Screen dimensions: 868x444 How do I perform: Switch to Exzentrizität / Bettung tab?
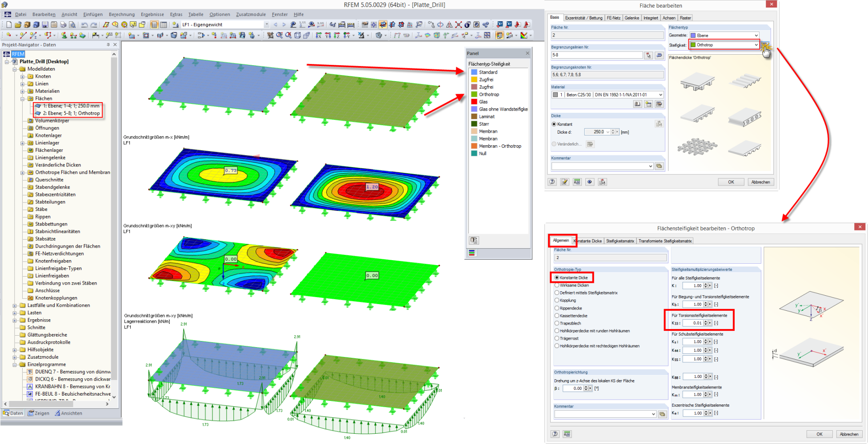coord(584,18)
